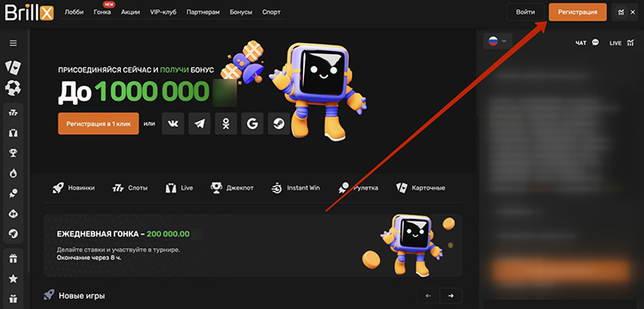Open the Ежедневная гонка tournament banner
Viewport: 644px width, 309px height.
coord(253,245)
